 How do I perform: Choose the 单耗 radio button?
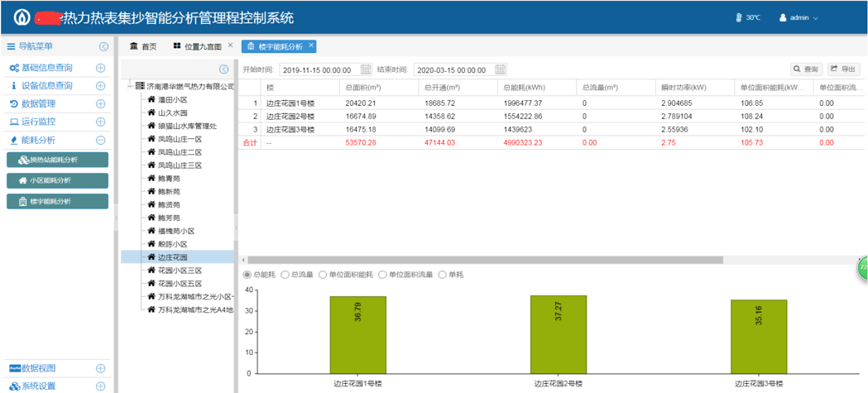[442, 275]
